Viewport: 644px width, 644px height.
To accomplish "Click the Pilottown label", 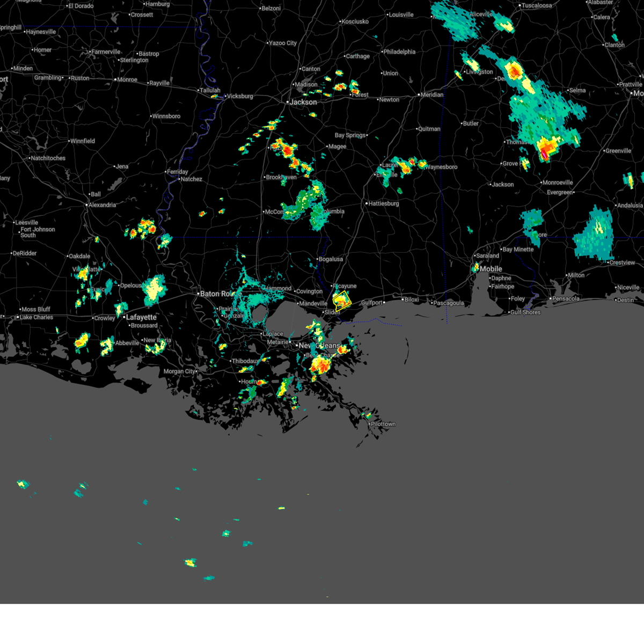I will point(383,424).
